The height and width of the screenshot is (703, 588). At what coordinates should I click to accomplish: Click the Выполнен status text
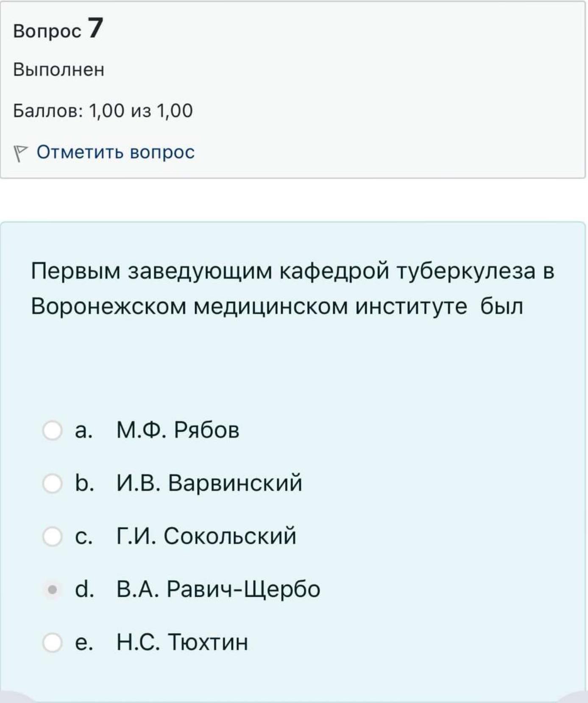[x=59, y=69]
